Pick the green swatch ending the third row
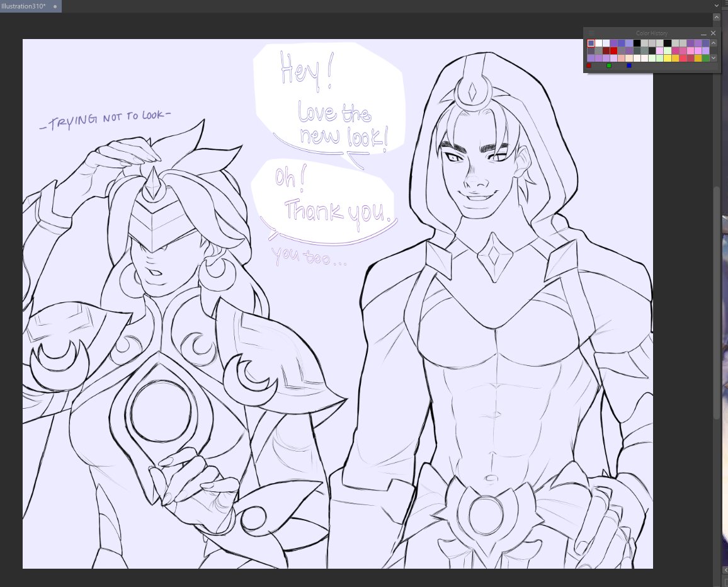The image size is (728, 587). click(706, 58)
